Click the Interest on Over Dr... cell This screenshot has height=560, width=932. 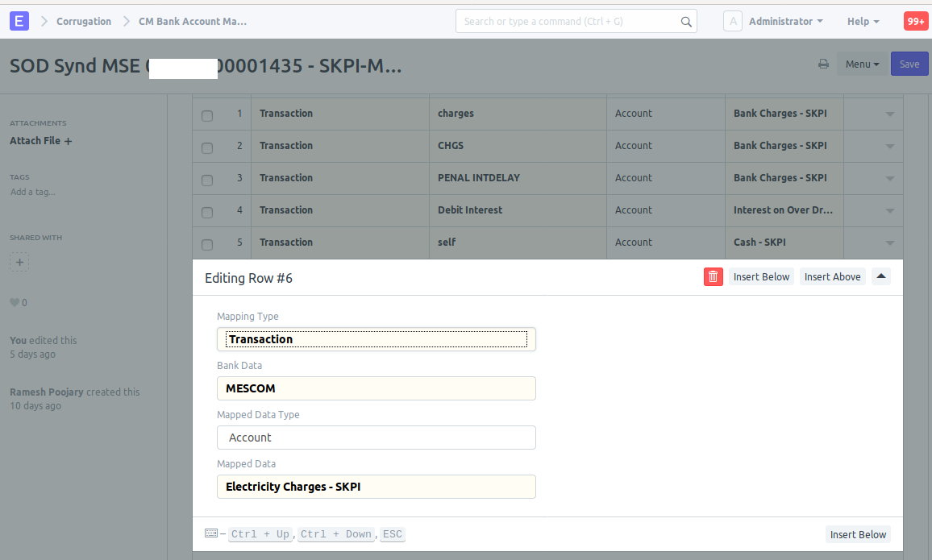tap(784, 210)
